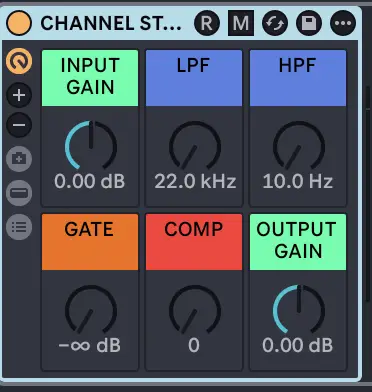This screenshot has height=392, width=372.
Task: Save the rack preset with disk icon
Action: 309,23
